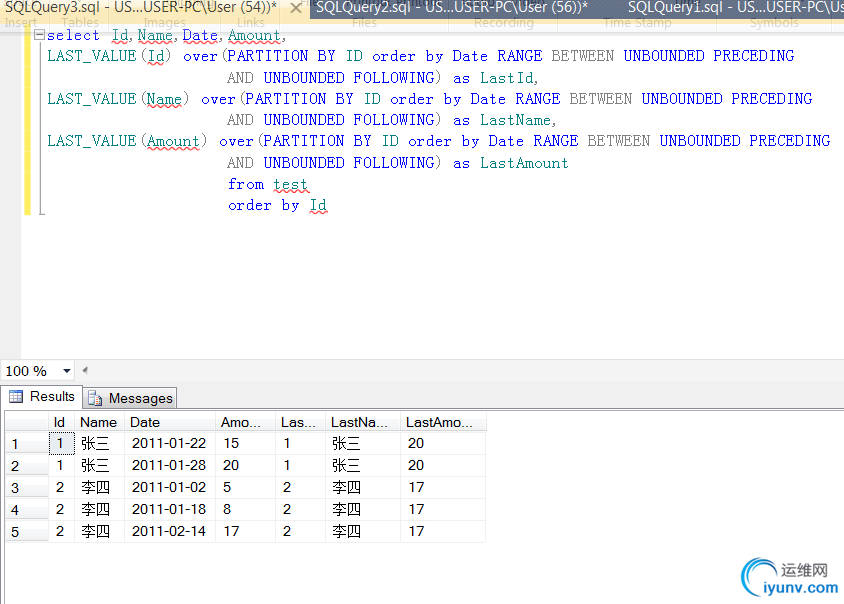Image resolution: width=844 pixels, height=604 pixels.
Task: Select the Name column header
Action: (100, 422)
